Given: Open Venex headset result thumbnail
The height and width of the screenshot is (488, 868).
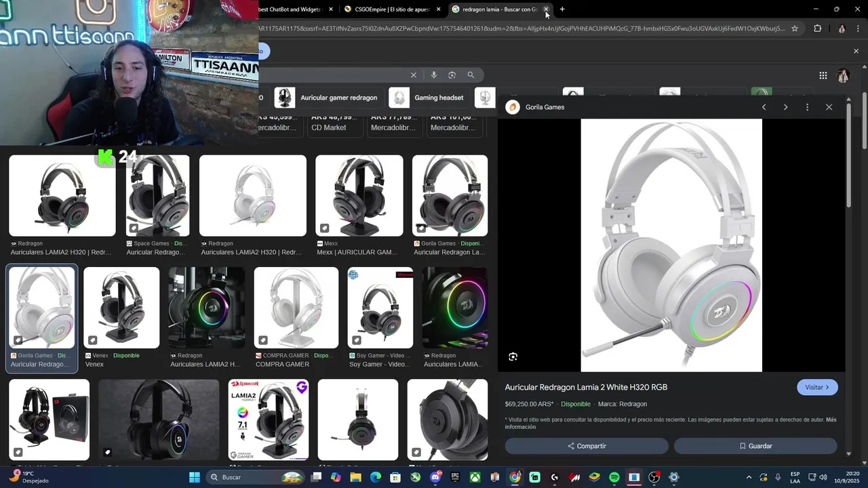Looking at the screenshot, I should click(121, 308).
